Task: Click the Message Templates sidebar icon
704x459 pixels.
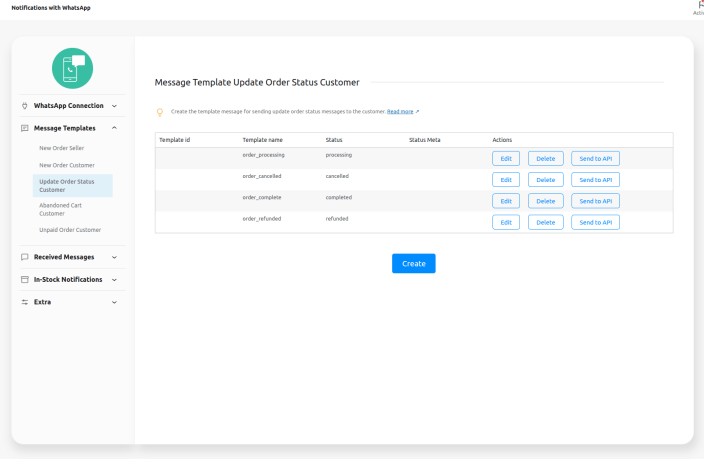Action: tap(25, 128)
